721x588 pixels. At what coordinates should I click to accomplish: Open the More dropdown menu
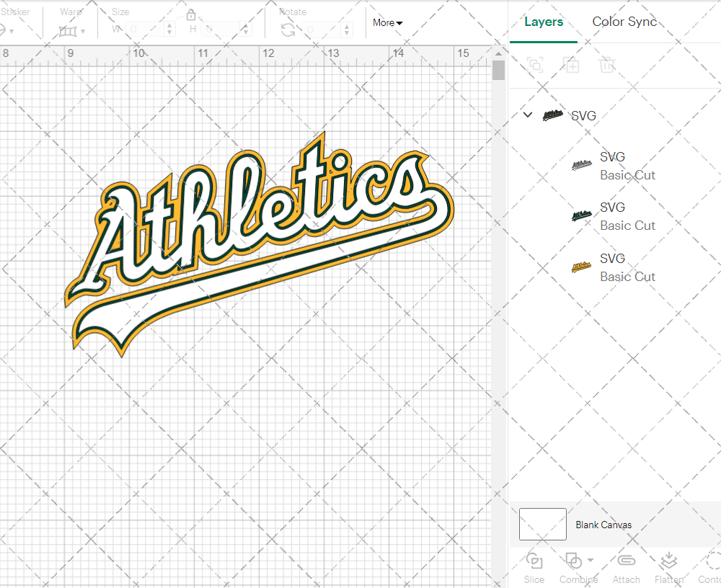(x=387, y=22)
